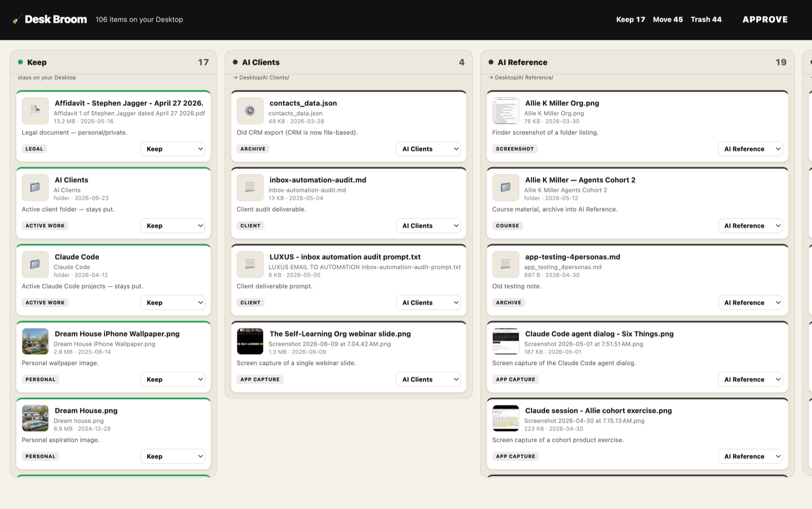Click the AI Reference column heading
Screen dimensions: 812x509
[522, 62]
